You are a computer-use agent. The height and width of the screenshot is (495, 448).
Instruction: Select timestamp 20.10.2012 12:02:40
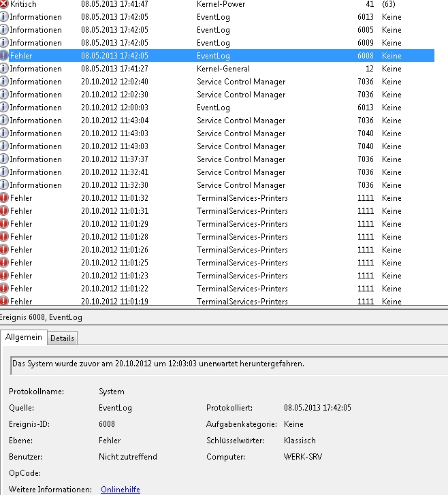click(114, 82)
